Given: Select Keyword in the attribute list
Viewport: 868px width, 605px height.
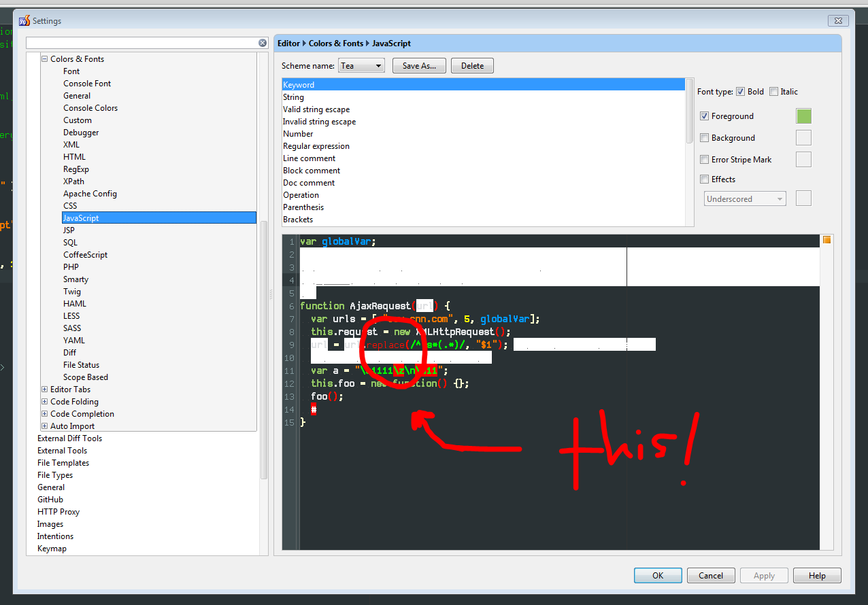Looking at the screenshot, I should coord(484,85).
